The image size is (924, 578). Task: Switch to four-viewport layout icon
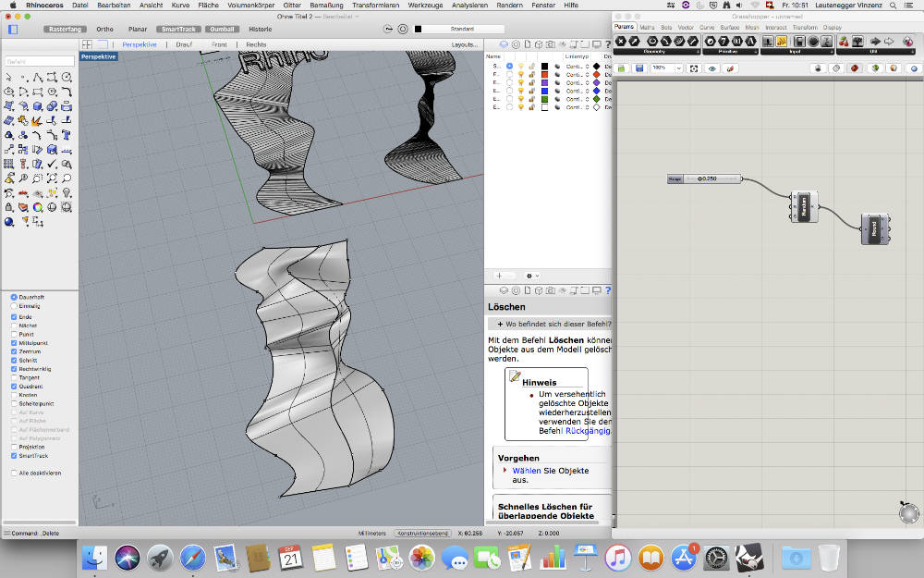pos(87,44)
